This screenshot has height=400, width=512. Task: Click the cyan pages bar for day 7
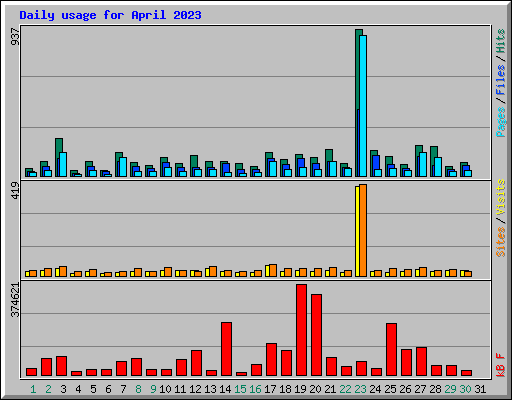[123, 167]
